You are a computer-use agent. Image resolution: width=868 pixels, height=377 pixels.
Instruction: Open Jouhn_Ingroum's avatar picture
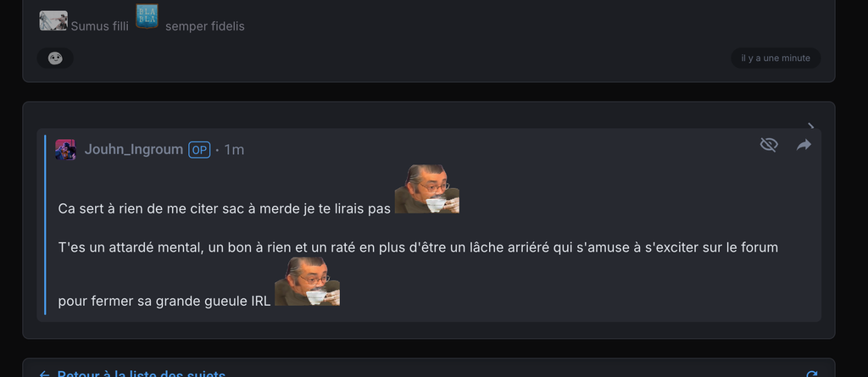pyautogui.click(x=65, y=149)
